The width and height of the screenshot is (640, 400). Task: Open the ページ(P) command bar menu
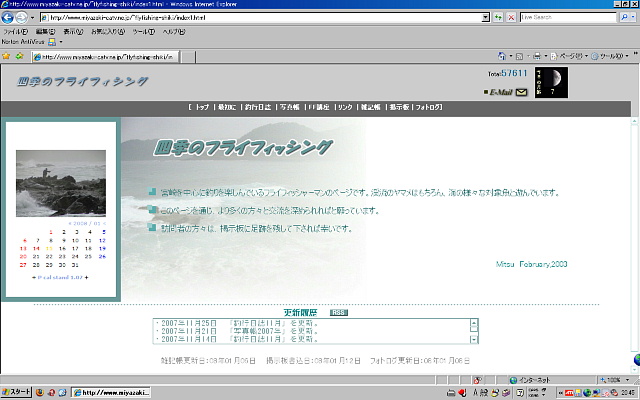coord(569,56)
